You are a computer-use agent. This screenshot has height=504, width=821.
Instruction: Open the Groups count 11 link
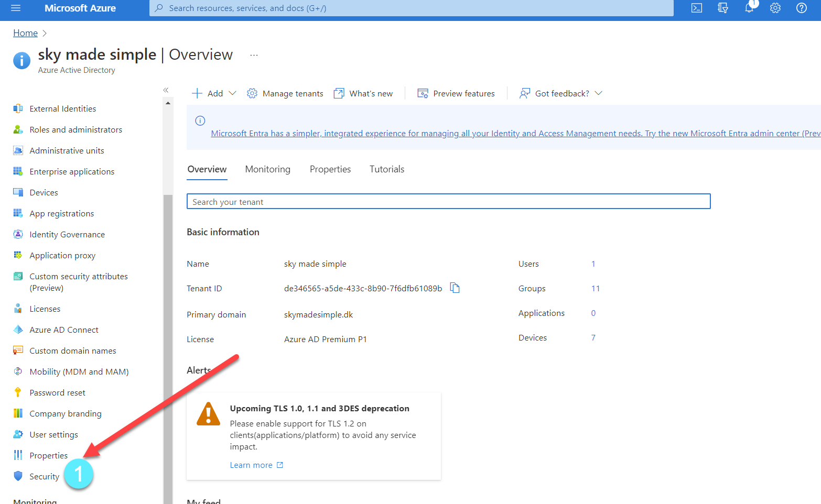pyautogui.click(x=596, y=289)
